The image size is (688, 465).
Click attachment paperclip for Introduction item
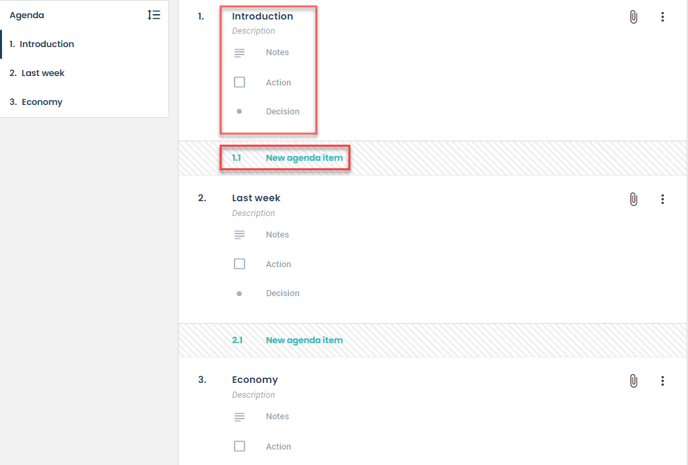click(x=633, y=17)
